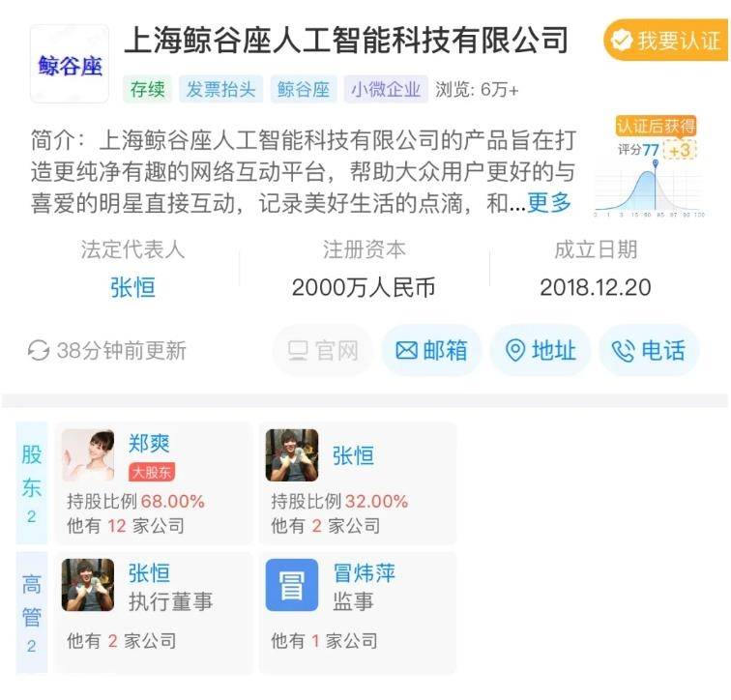Expand the company intro with 更多
This screenshot has width=731, height=700.
[549, 203]
